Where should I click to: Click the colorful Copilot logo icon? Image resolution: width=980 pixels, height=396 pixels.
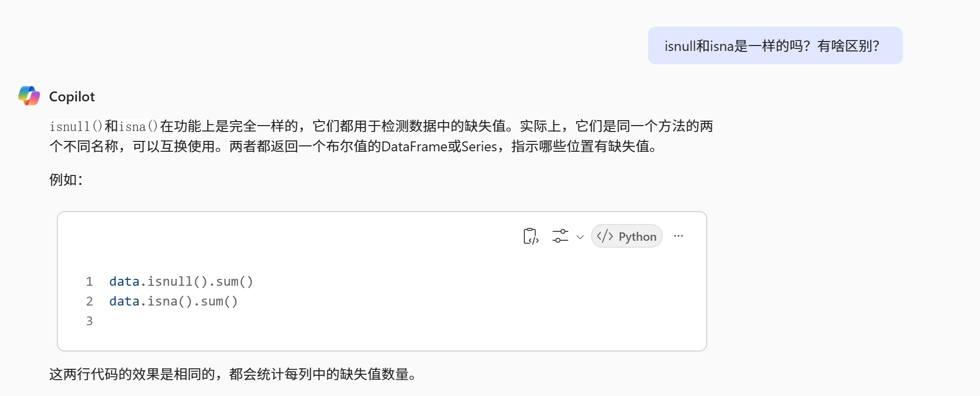[x=29, y=96]
